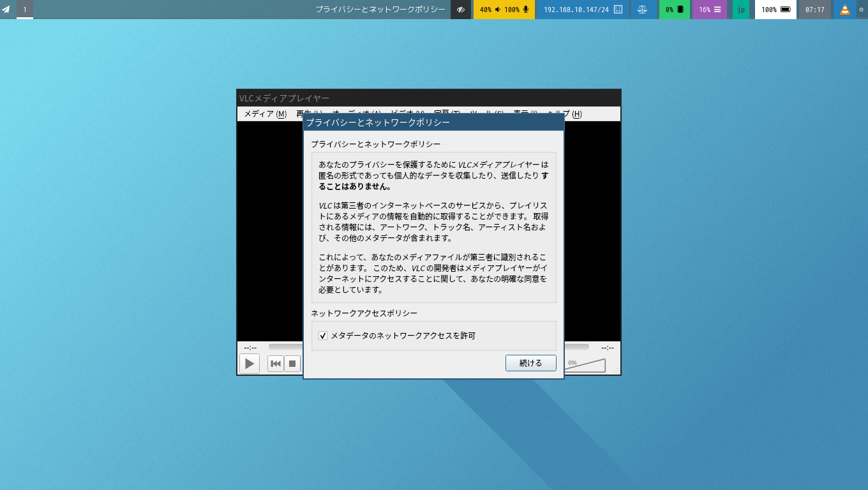
Task: Click the remaining time label in VLC
Action: point(608,348)
